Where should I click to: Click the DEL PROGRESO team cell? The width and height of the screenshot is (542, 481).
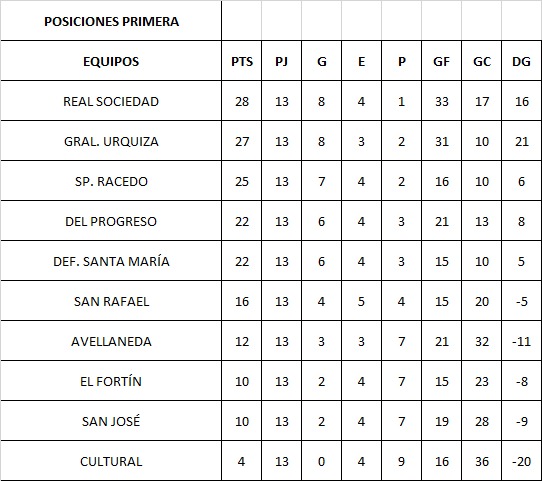coord(111,221)
